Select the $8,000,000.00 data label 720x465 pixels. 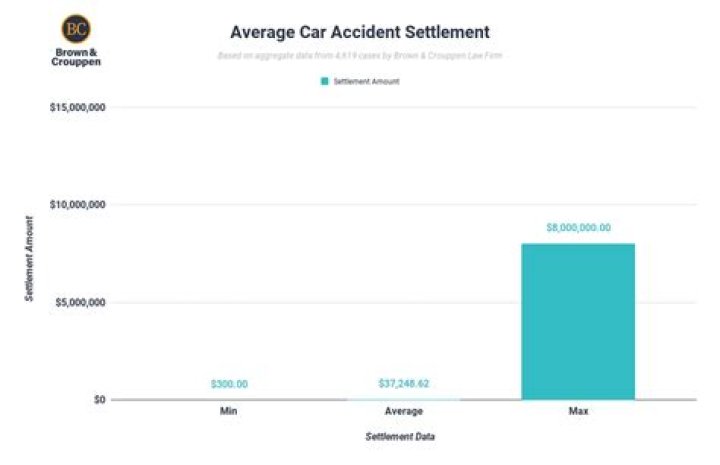(578, 228)
